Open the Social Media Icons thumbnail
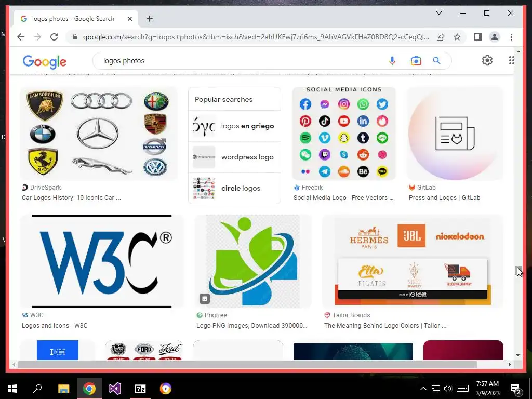532x399 pixels. click(x=344, y=134)
